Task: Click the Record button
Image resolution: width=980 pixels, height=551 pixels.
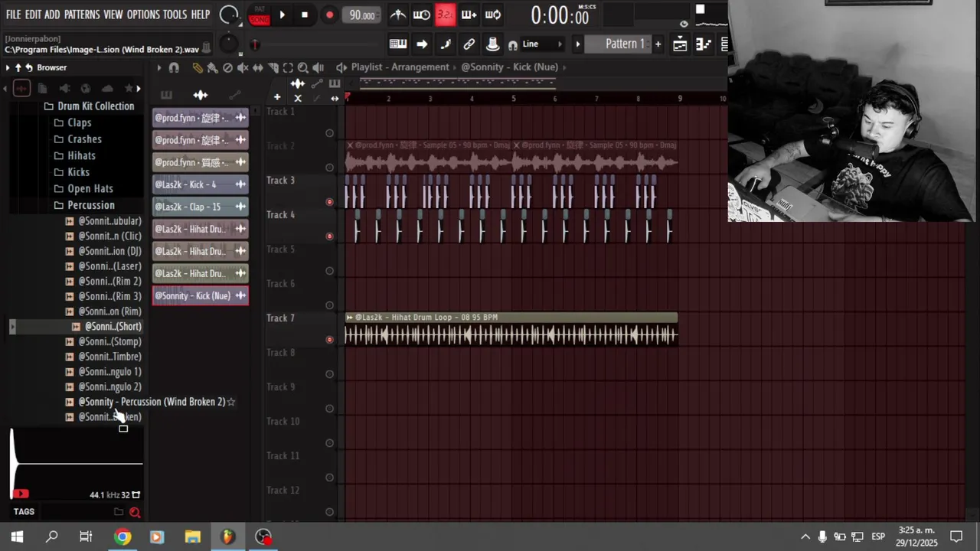Action: coord(329,15)
